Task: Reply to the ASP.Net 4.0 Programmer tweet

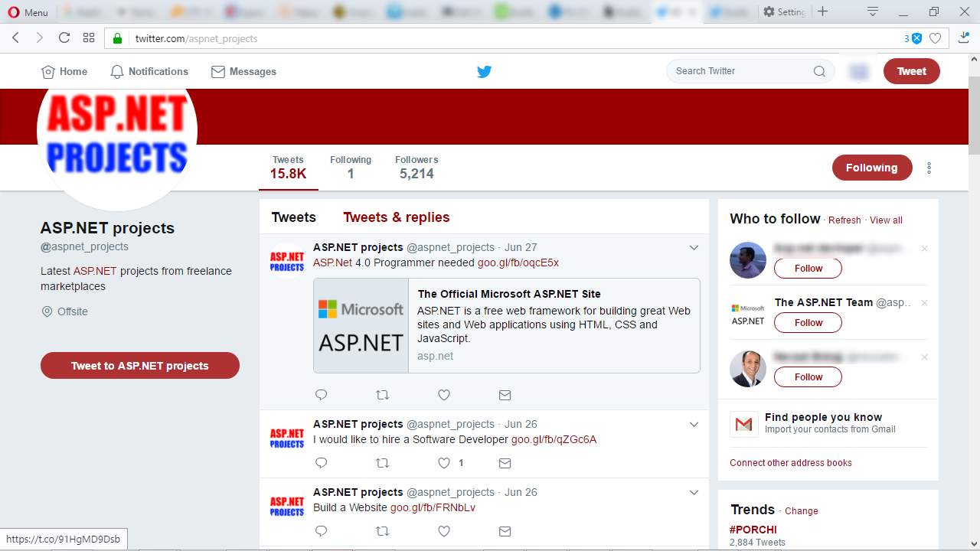Action: (321, 395)
